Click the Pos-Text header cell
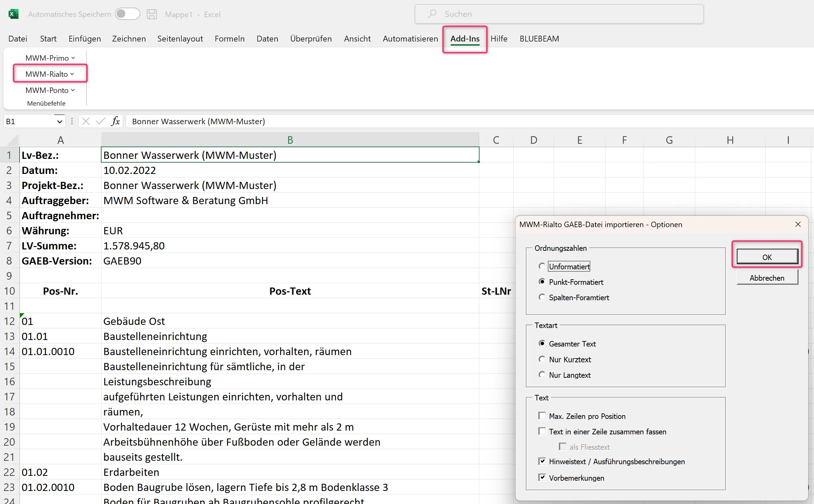814x504 pixels. click(290, 291)
